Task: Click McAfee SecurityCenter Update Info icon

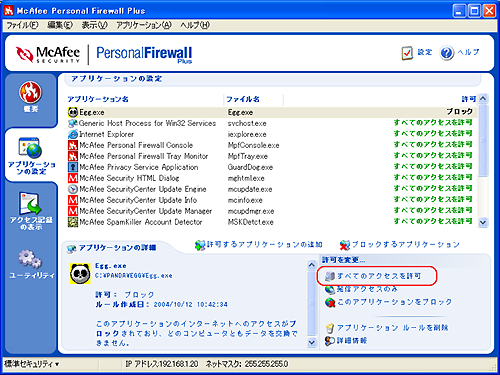Action: pos(73,200)
